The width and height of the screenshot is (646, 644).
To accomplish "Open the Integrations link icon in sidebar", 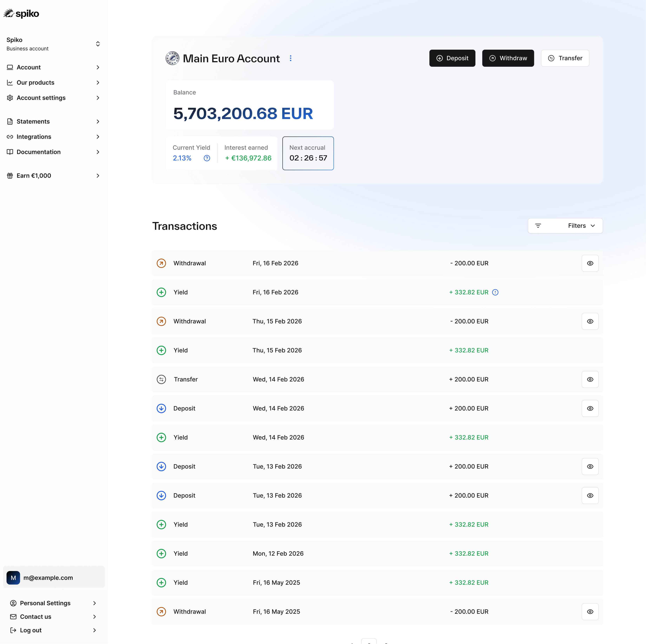I will pos(10,137).
